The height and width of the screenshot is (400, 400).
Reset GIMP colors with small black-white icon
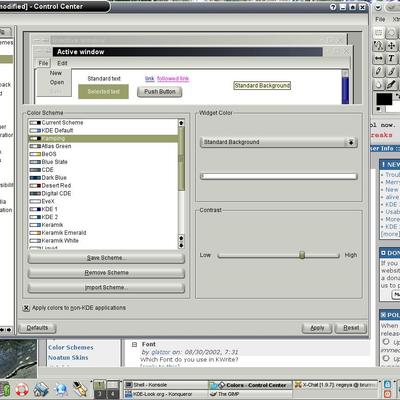pos(379,109)
